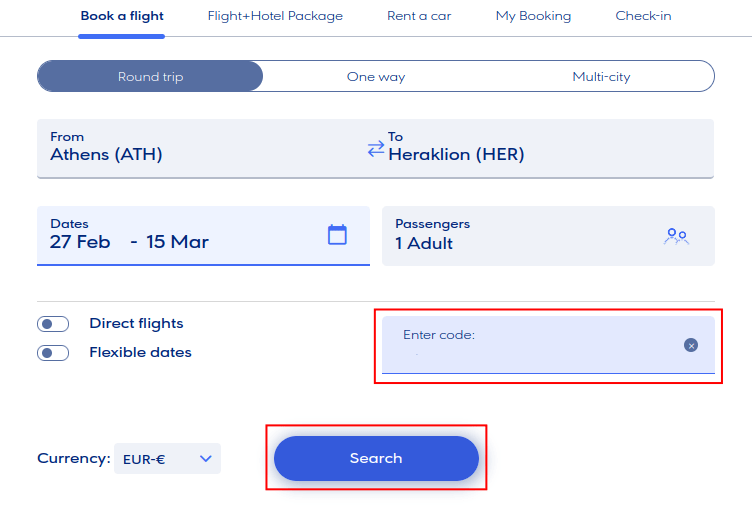Choose the One way trip type
The height and width of the screenshot is (508, 752).
[x=375, y=77]
